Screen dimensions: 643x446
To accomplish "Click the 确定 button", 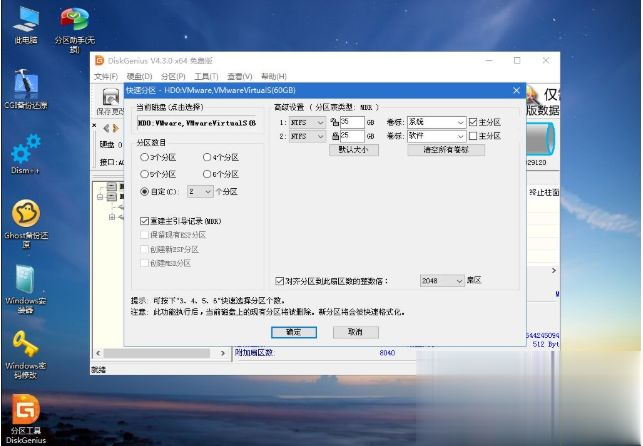I will pos(294,332).
